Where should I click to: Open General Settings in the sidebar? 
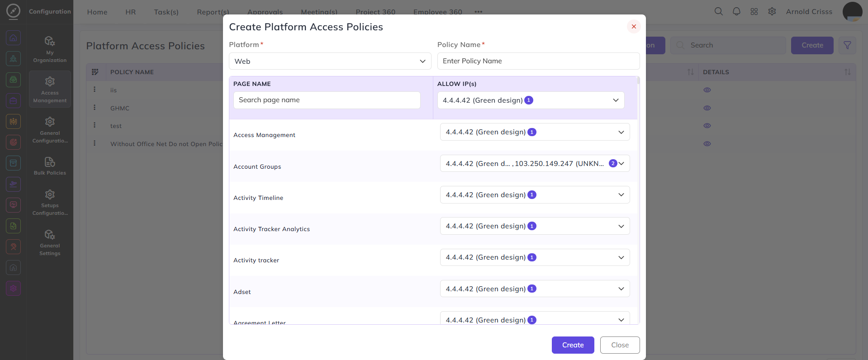50,243
